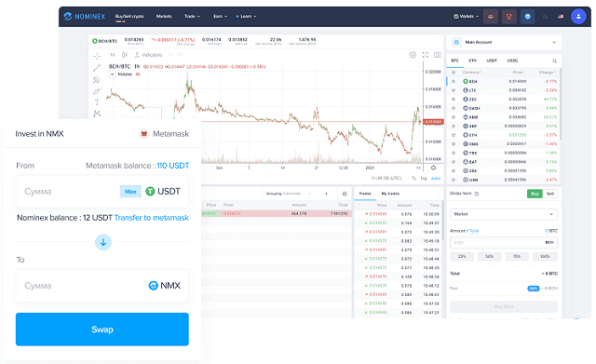Image resolution: width=596 pixels, height=364 pixels.
Task: Select 100% amount button
Action: pos(545,257)
